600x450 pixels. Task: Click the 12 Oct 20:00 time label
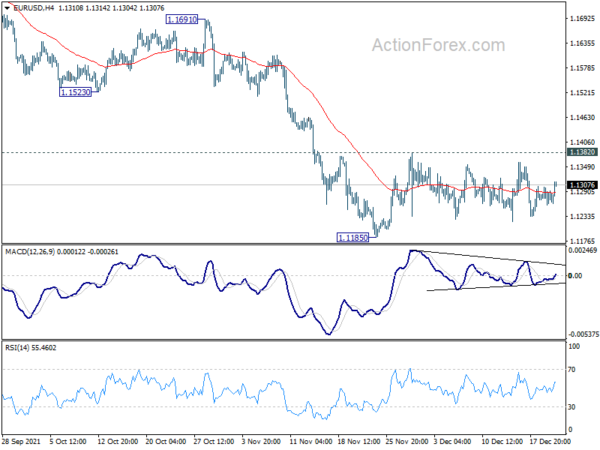pyautogui.click(x=117, y=442)
